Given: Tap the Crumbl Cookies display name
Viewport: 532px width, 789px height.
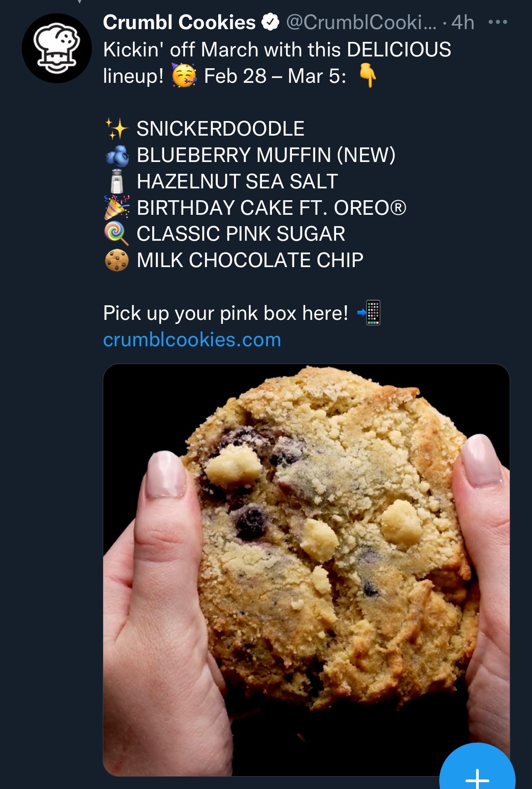Looking at the screenshot, I should (x=179, y=22).
